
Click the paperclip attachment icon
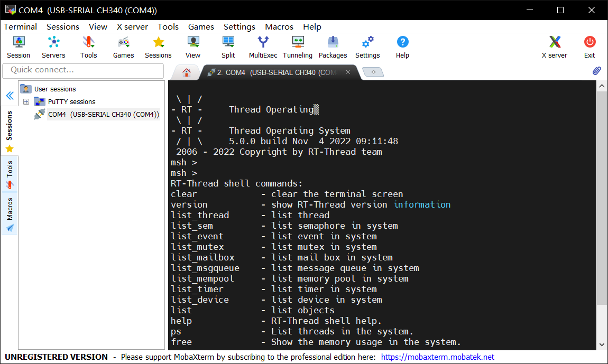point(597,71)
